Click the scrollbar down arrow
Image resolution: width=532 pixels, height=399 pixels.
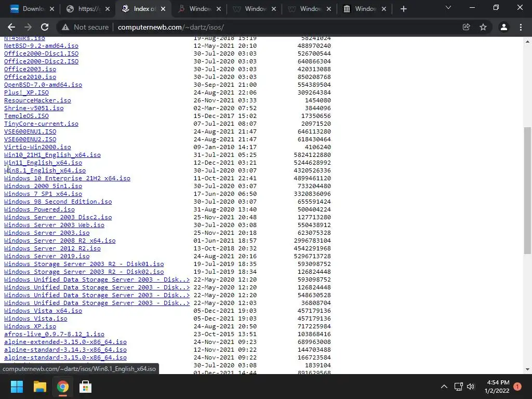[527, 369]
